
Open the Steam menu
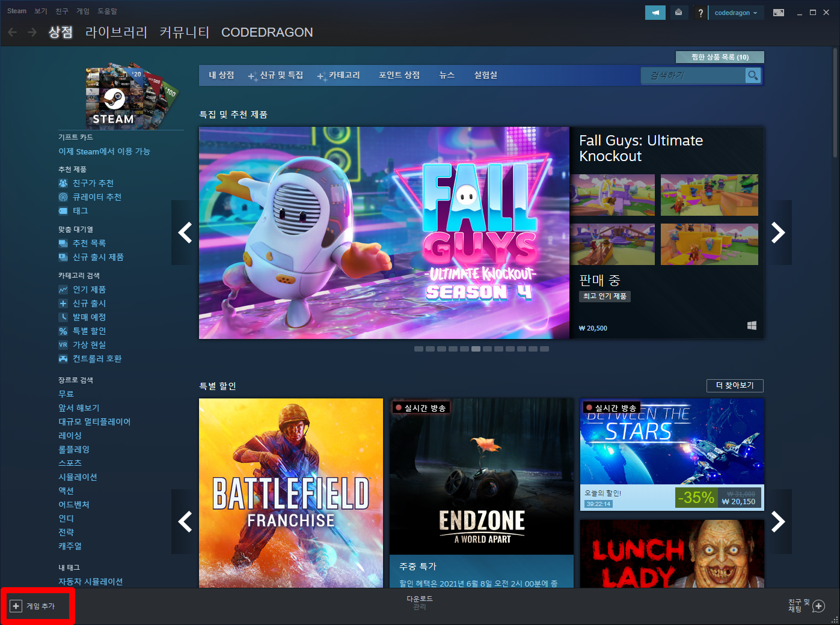[17, 11]
